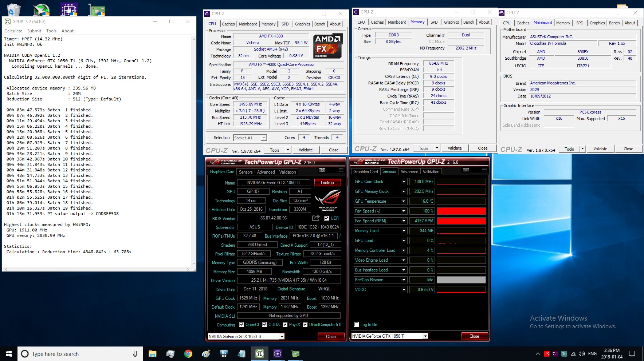Viewport: 644px width, 361px height.
Task: Click the notepad-style icon in the taskbar
Action: [x=241, y=354]
